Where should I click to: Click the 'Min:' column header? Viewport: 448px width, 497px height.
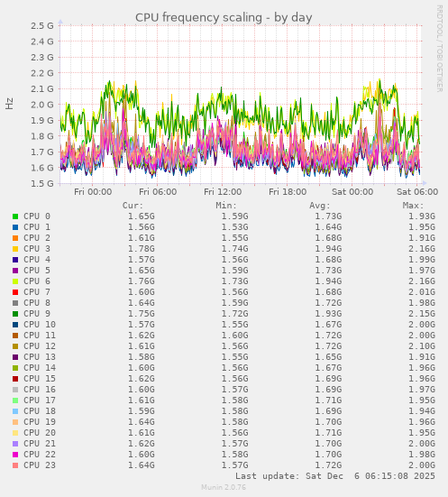click(x=226, y=206)
